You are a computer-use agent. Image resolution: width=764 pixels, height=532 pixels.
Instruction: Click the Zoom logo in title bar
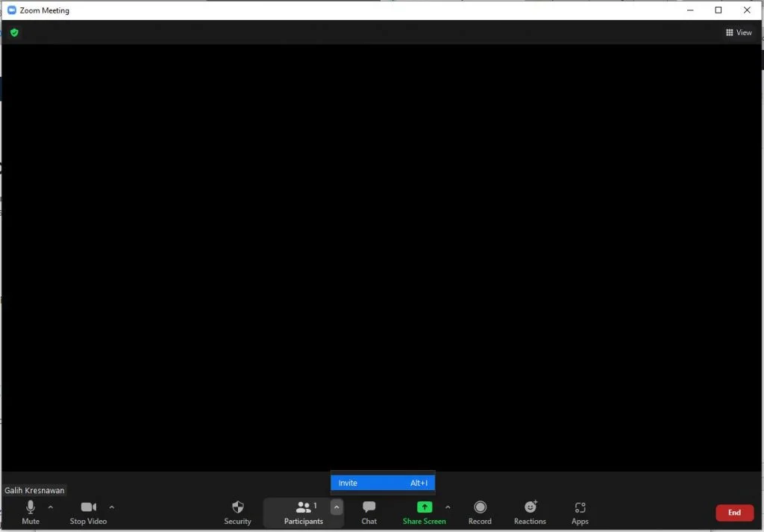tap(12, 10)
